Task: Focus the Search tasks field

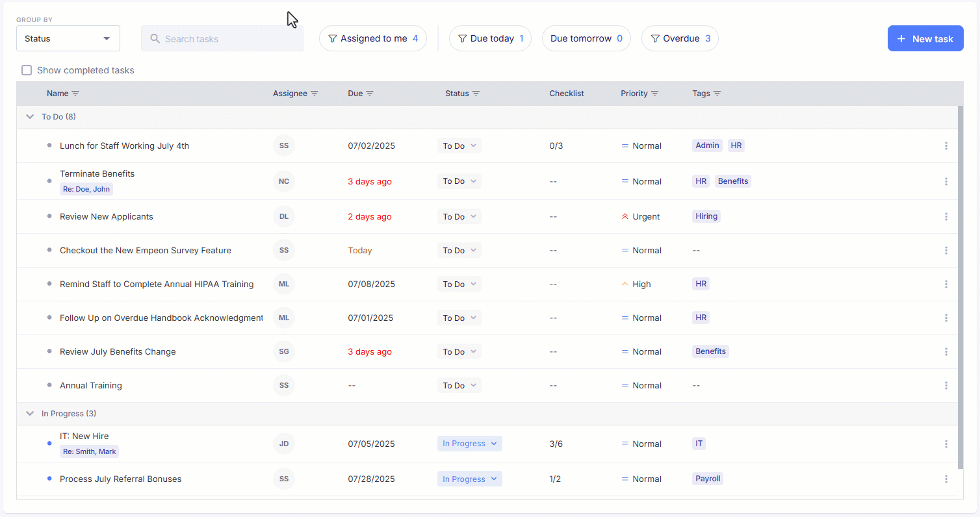Action: pyautogui.click(x=222, y=38)
